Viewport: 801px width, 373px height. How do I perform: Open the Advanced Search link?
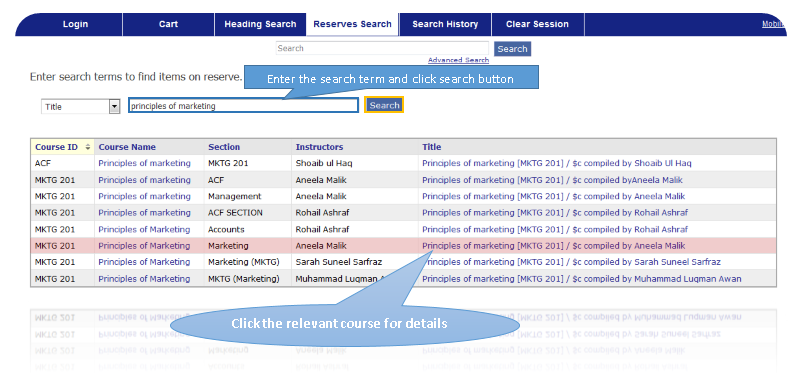point(458,60)
